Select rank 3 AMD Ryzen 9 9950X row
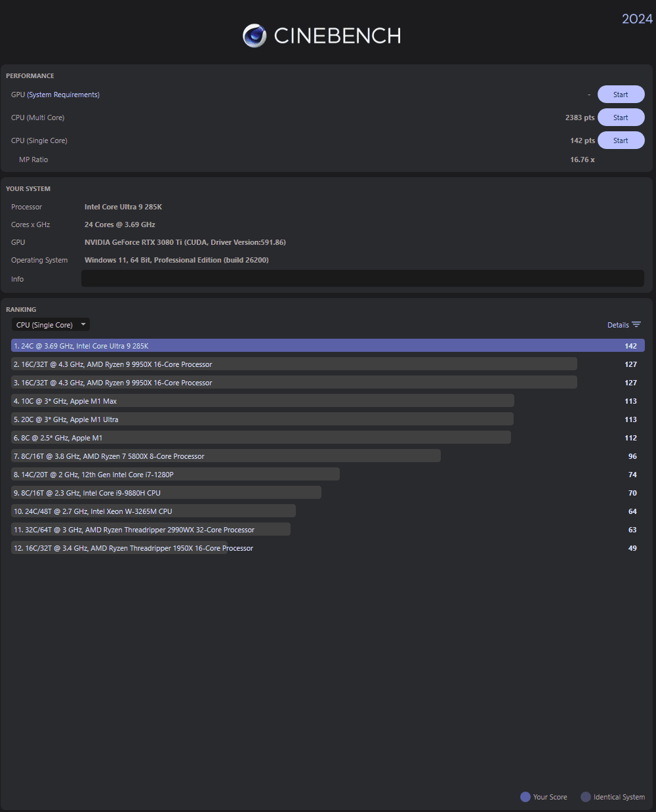Screen dimensions: 656x812 click(x=328, y=383)
